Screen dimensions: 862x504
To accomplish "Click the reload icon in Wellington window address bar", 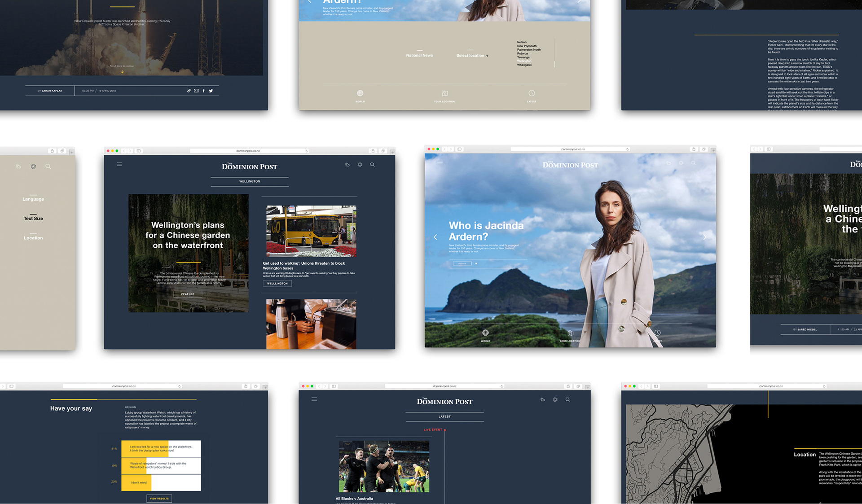I will (307, 151).
